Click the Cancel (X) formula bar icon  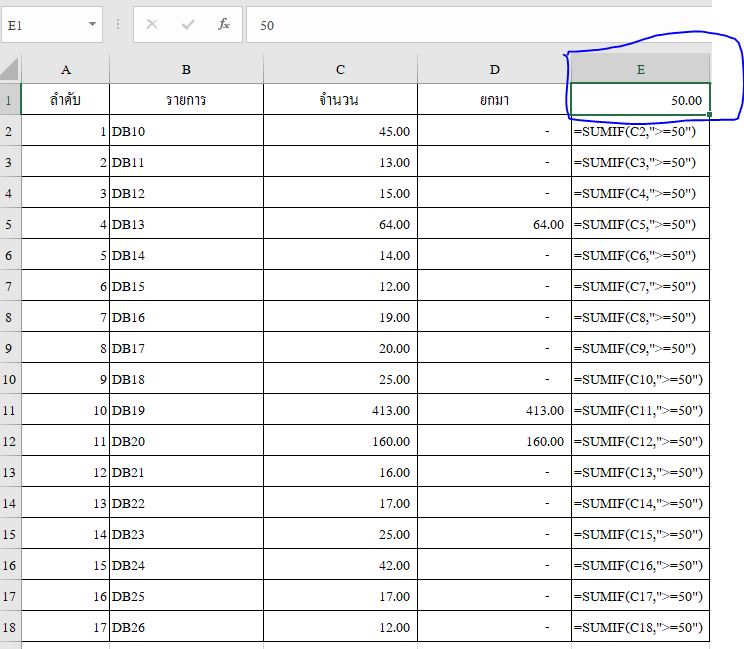click(152, 24)
